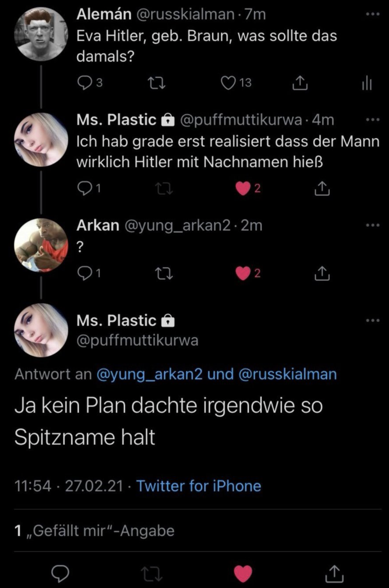
Task: Reply to Alemán's tweet via comment icon
Action: point(84,83)
